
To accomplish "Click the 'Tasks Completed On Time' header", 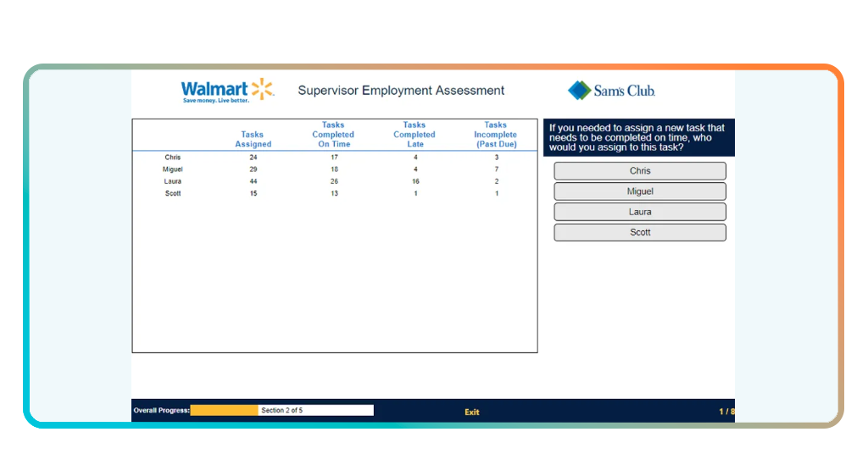I will (333, 135).
